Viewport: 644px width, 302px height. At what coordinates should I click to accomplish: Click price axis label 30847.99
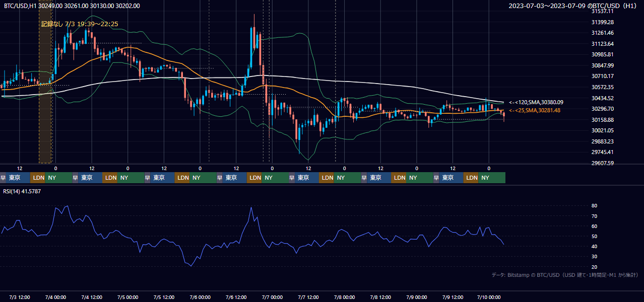602,65
